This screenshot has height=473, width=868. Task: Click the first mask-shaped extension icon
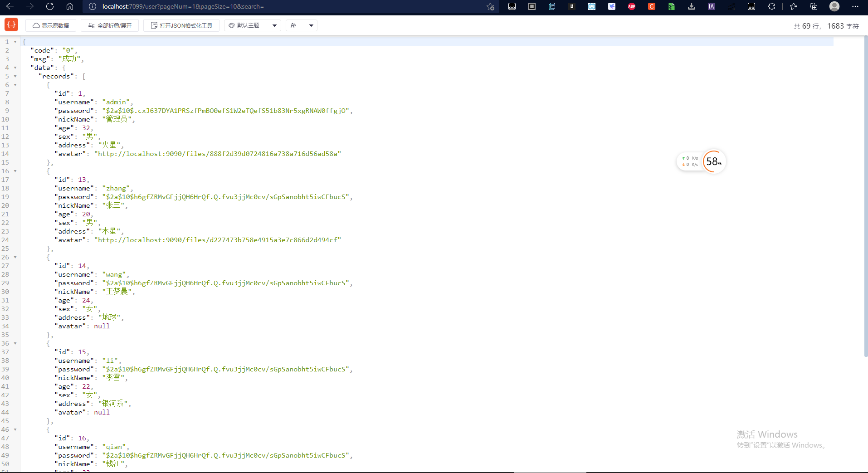click(x=512, y=6)
